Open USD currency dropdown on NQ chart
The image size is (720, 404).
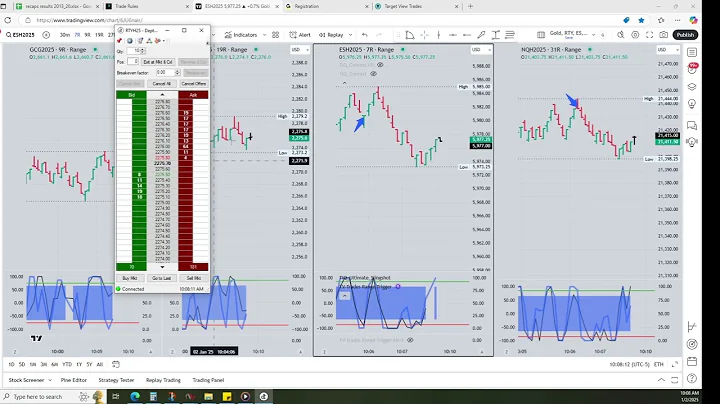pos(667,50)
